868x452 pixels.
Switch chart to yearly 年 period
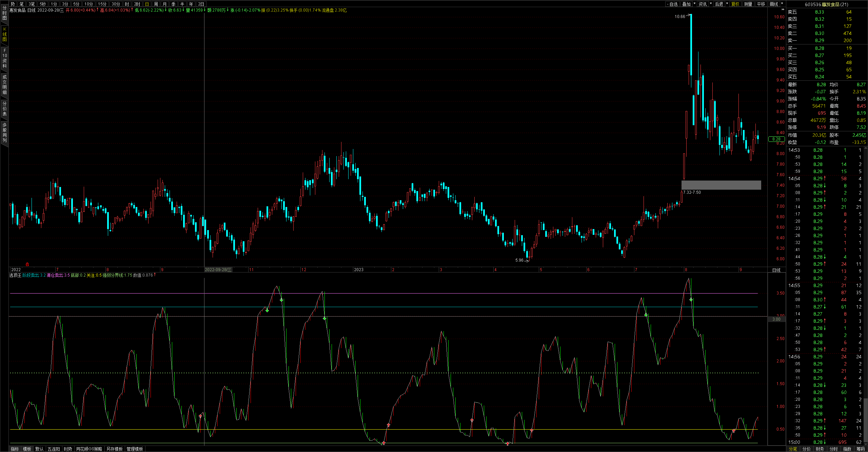191,4
